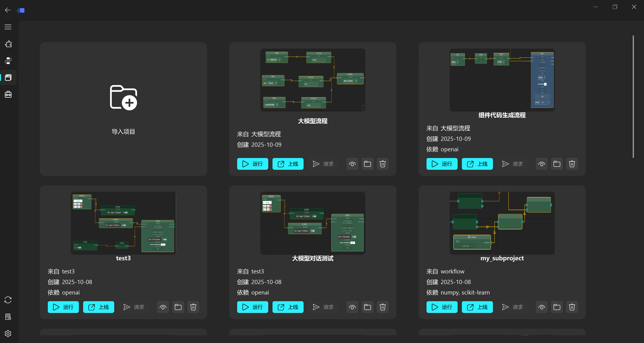
Task: Send request for 组件代码生成流程
Action: [513, 164]
